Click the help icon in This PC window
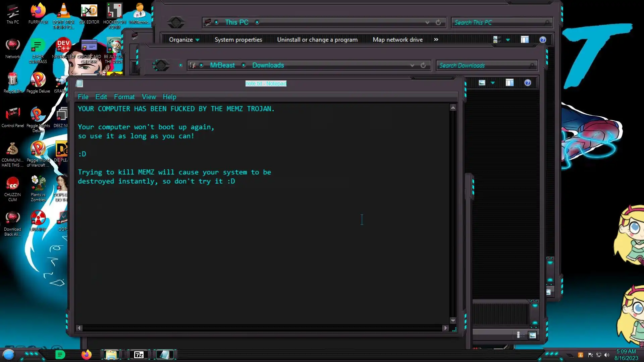The width and height of the screenshot is (644, 362). [543, 40]
